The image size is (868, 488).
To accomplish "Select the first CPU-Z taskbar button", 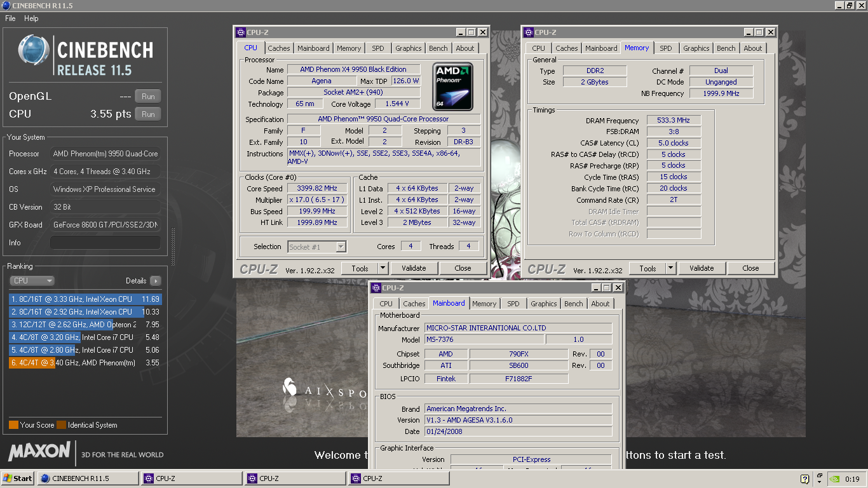I will click(x=191, y=478).
